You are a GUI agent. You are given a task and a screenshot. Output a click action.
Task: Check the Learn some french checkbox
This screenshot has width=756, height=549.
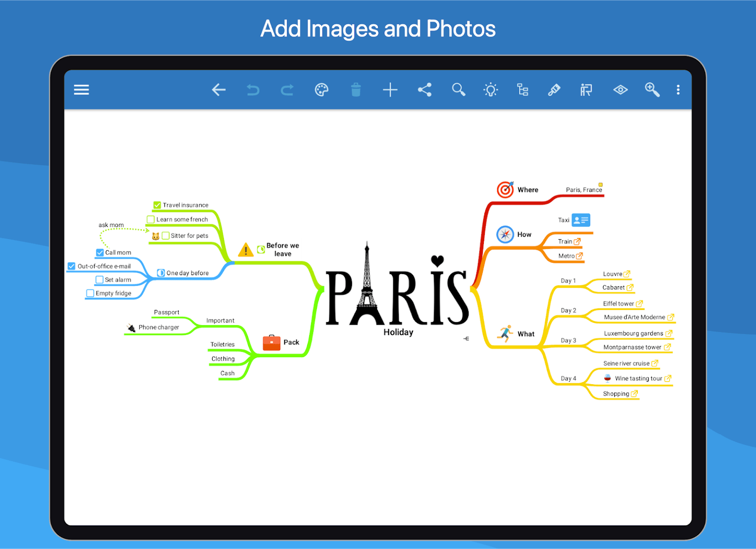click(151, 219)
